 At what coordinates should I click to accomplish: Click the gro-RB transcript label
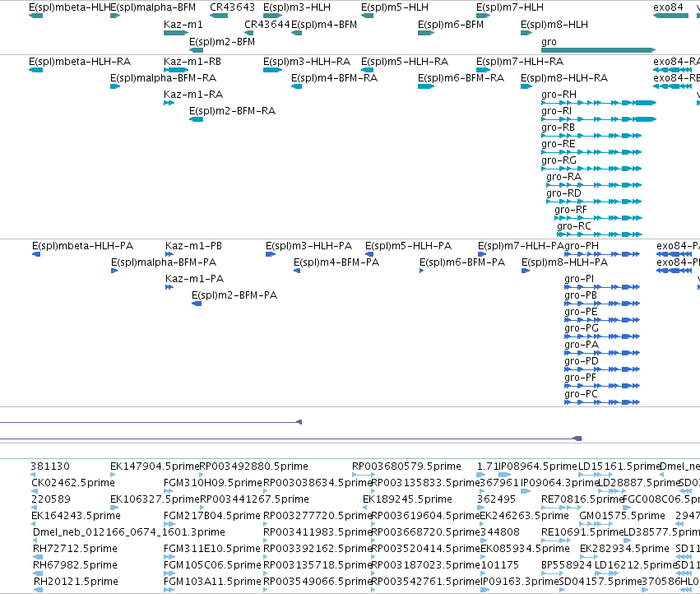pos(558,128)
